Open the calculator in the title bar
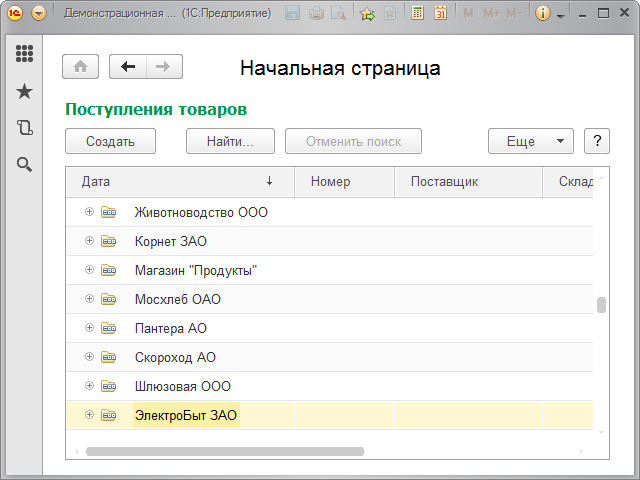This screenshot has height=480, width=640. tap(416, 14)
